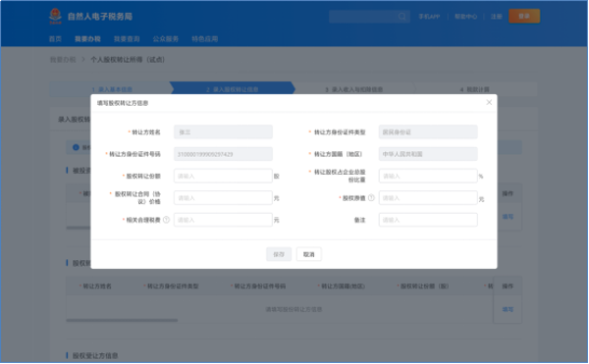The height and width of the screenshot is (364, 589).
Task: Focus the 转让股权占企业总股份比重 percent input
Action: click(428, 176)
